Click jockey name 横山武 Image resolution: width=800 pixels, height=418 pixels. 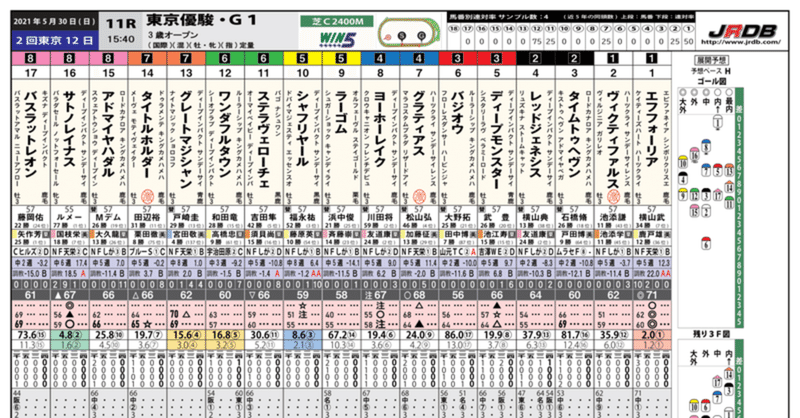coord(652,217)
